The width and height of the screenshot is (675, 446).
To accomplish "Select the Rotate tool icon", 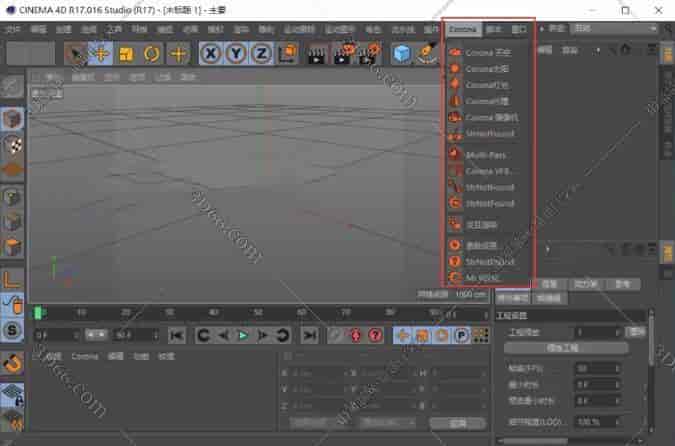I will 152,53.
